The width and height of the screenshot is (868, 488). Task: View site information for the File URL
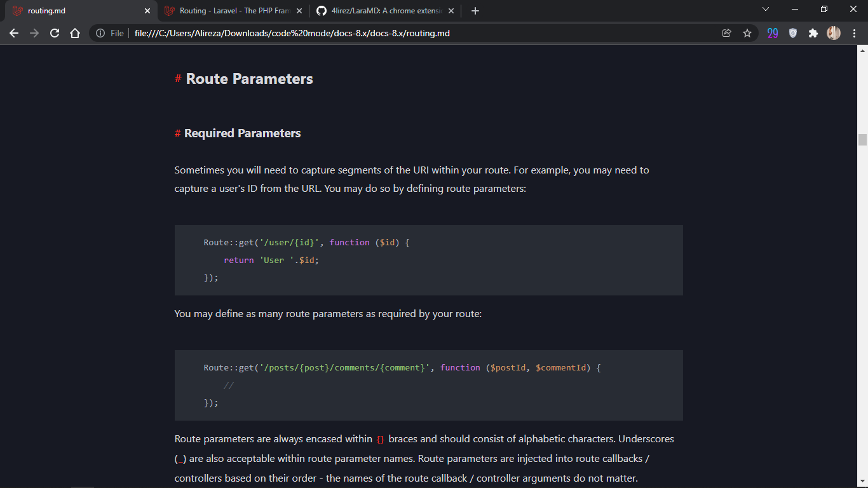[100, 33]
